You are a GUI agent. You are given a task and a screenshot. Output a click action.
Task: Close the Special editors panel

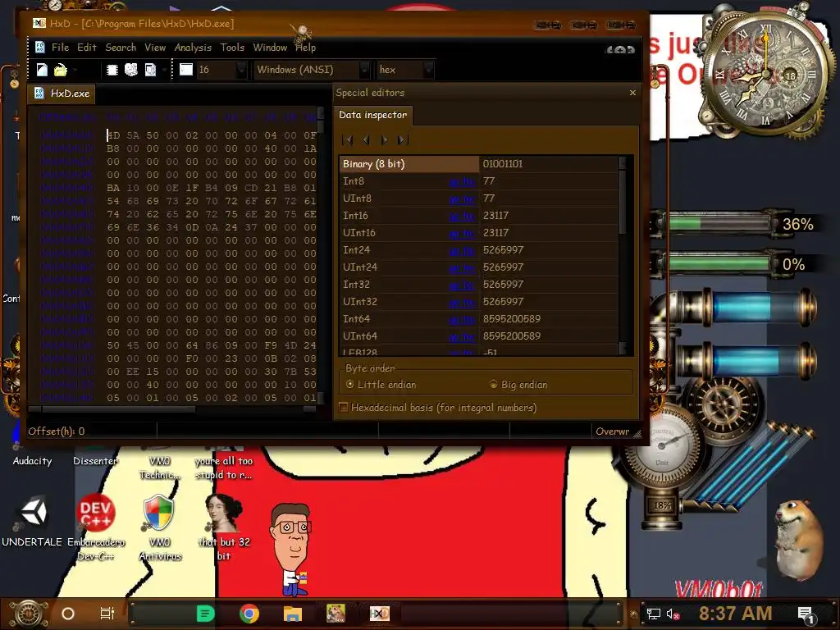pyautogui.click(x=632, y=93)
